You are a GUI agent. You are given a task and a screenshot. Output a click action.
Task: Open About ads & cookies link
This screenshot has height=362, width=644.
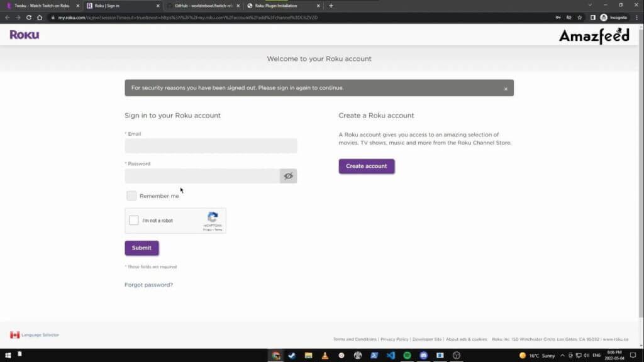pos(466,339)
